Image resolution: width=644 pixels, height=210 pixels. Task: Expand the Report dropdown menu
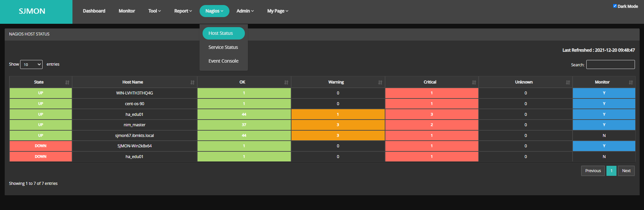point(183,11)
